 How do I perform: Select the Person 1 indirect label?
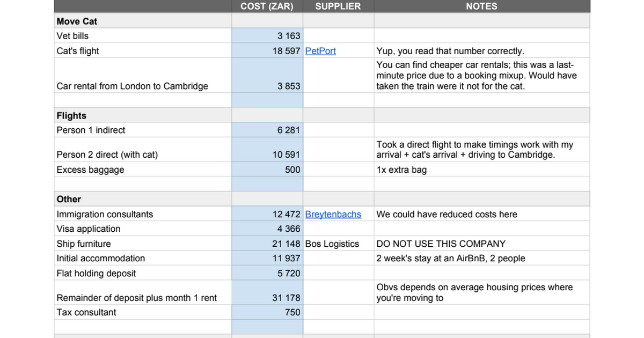click(x=91, y=130)
